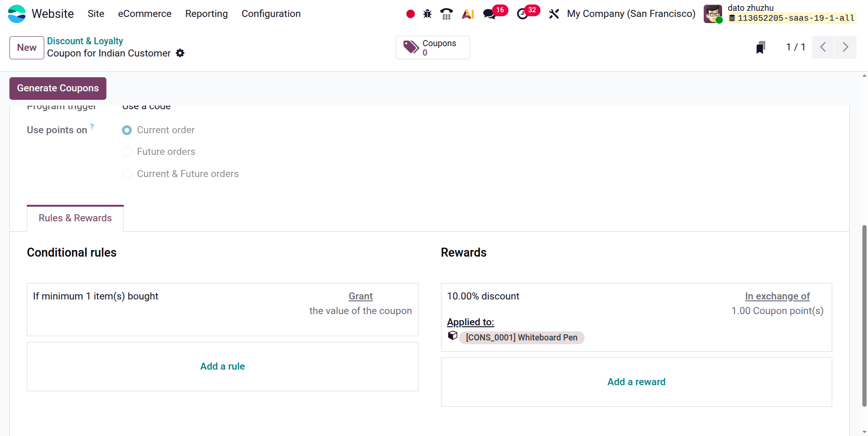Screen dimensions: 868x436
Task: Select Future orders radio option
Action: pos(127,152)
